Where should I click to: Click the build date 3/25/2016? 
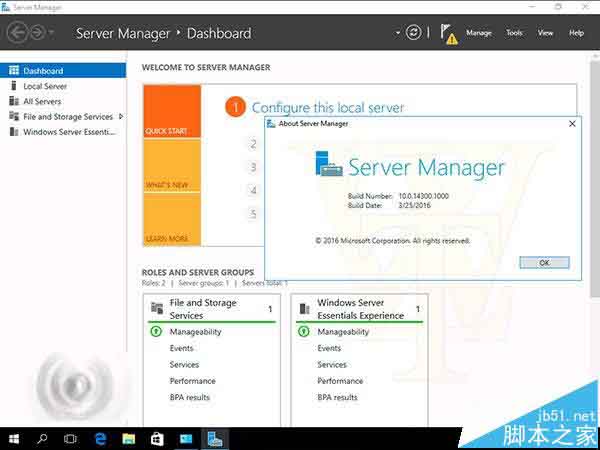coord(414,205)
